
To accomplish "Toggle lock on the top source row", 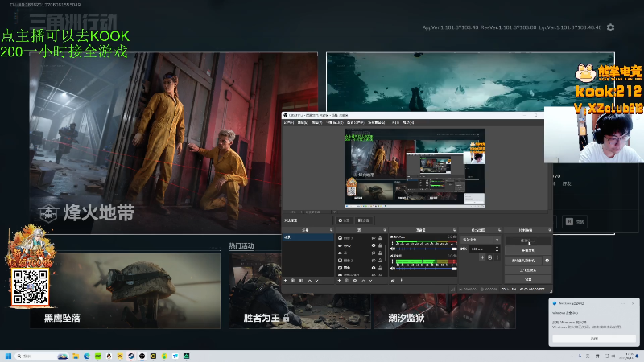I will pyautogui.click(x=380, y=238).
